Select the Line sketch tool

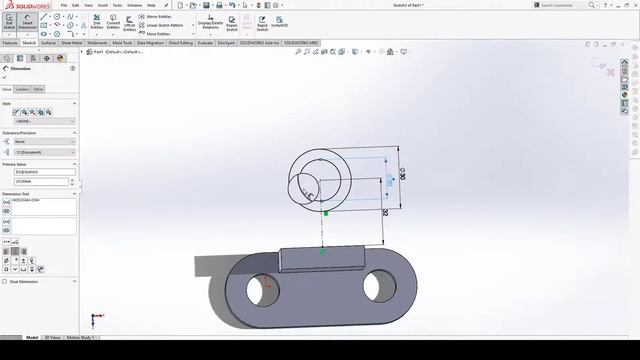point(44,17)
